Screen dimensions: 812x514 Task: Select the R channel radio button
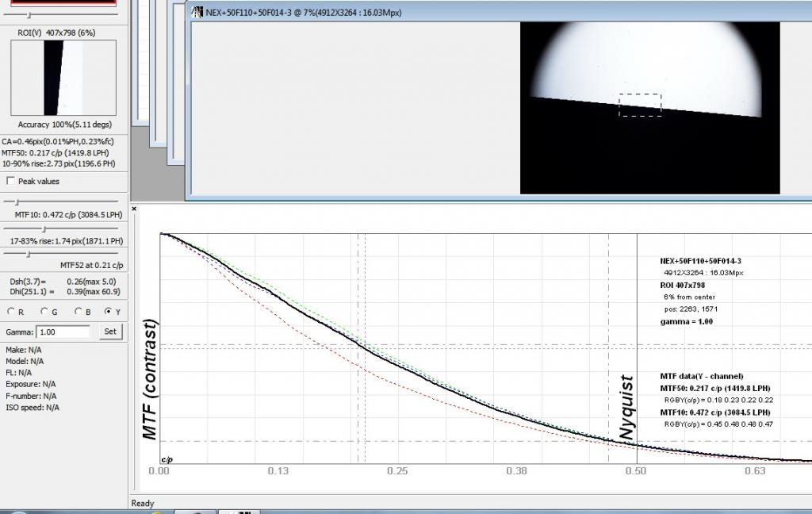click(10, 312)
